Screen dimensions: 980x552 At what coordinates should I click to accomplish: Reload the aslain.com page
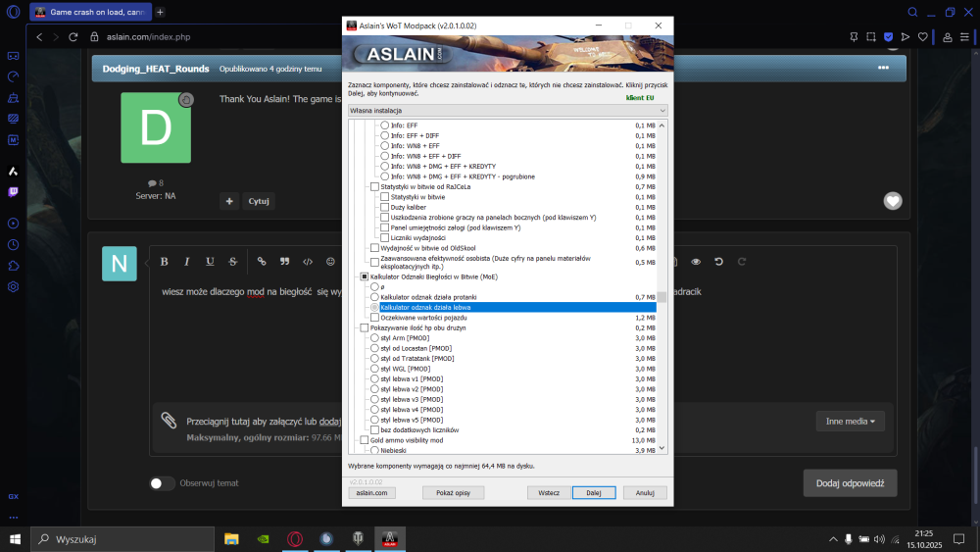pyautogui.click(x=73, y=37)
